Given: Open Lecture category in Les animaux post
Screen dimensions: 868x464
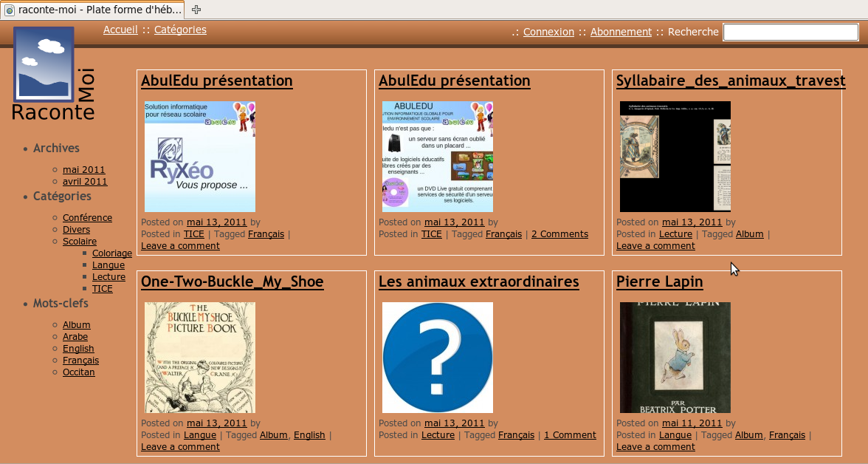Looking at the screenshot, I should click(438, 435).
